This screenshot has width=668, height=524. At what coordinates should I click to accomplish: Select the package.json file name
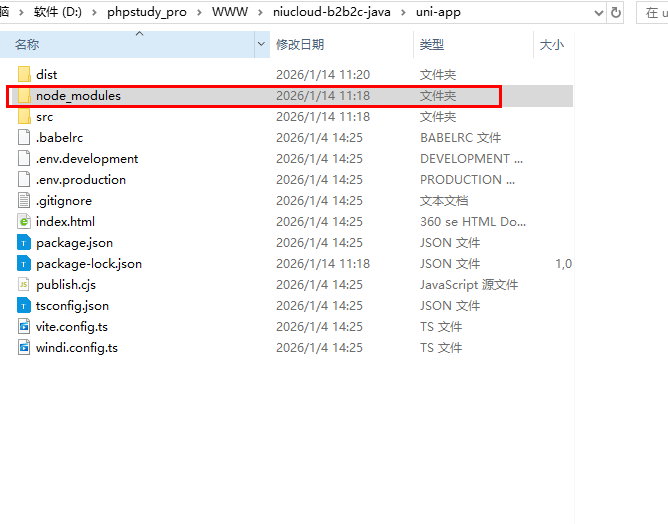[75, 243]
